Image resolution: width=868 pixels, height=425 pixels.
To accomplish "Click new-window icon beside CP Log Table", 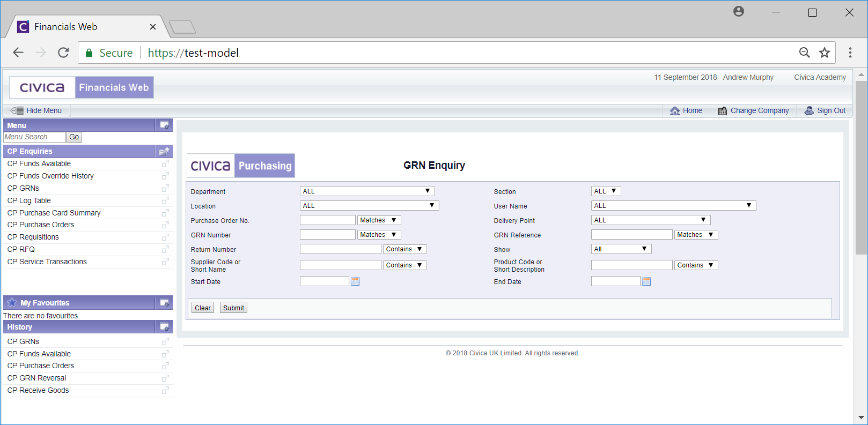I will click(x=165, y=200).
